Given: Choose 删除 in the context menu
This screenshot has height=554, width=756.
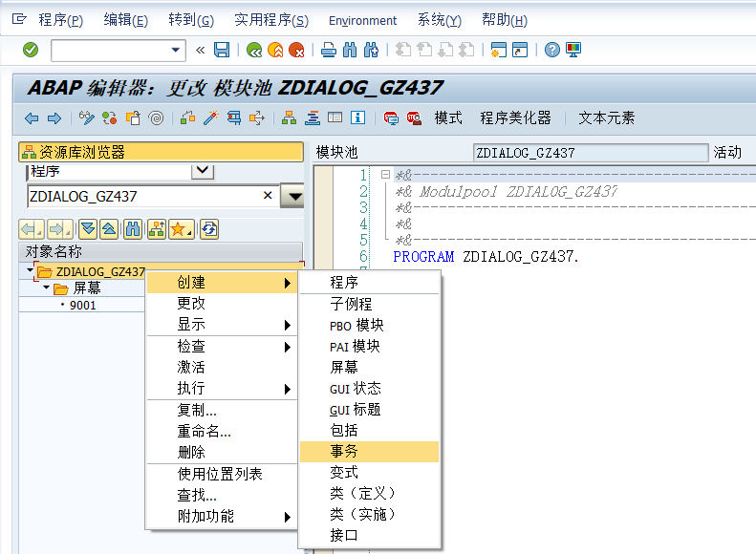Looking at the screenshot, I should pyautogui.click(x=222, y=453).
